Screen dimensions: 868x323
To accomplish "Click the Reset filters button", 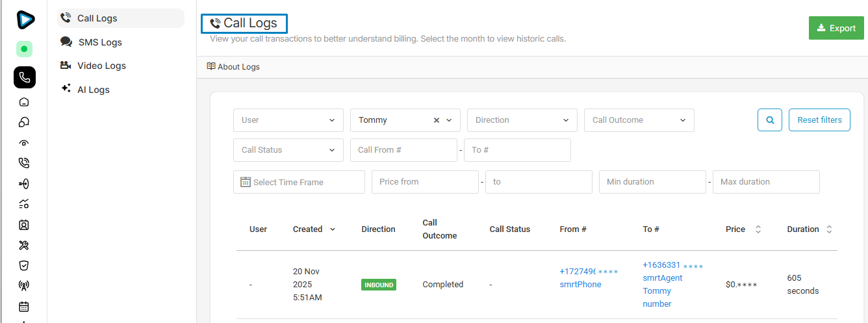I will pyautogui.click(x=819, y=120).
